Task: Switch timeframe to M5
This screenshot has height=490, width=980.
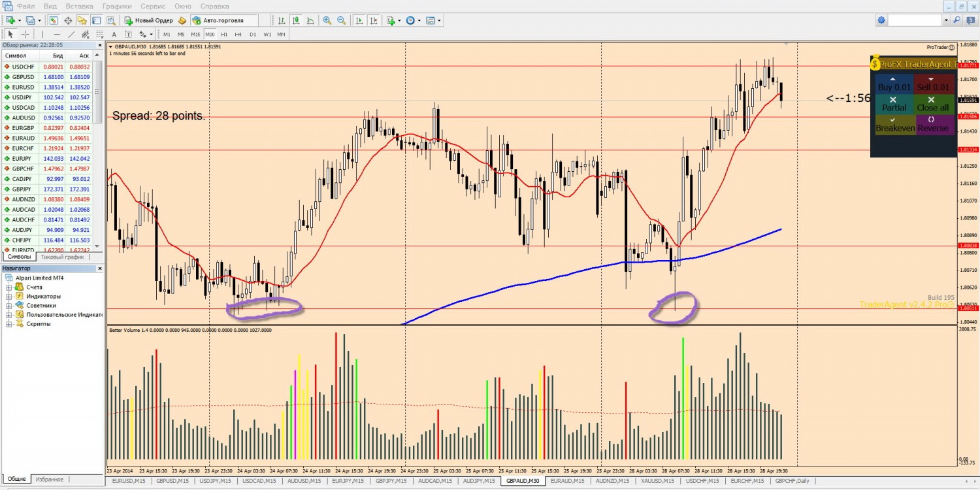Action: pyautogui.click(x=181, y=34)
